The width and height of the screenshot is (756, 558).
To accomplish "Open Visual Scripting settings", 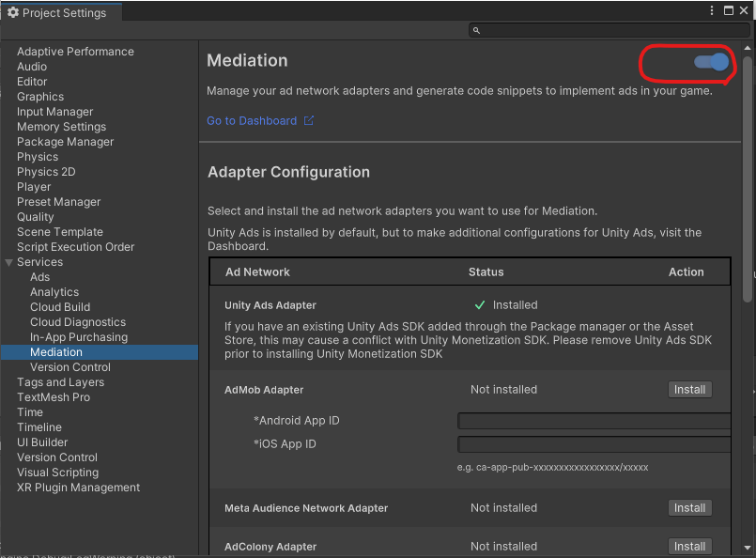I will click(x=58, y=473).
